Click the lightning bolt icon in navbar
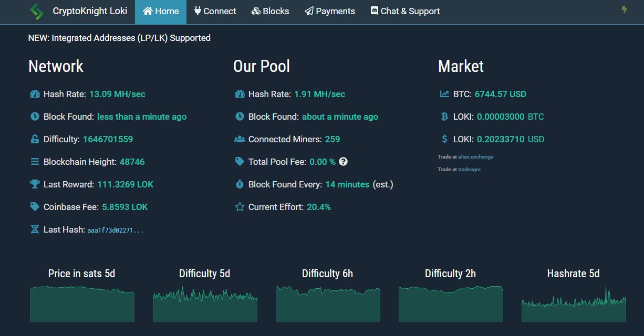 pyautogui.click(x=624, y=9)
